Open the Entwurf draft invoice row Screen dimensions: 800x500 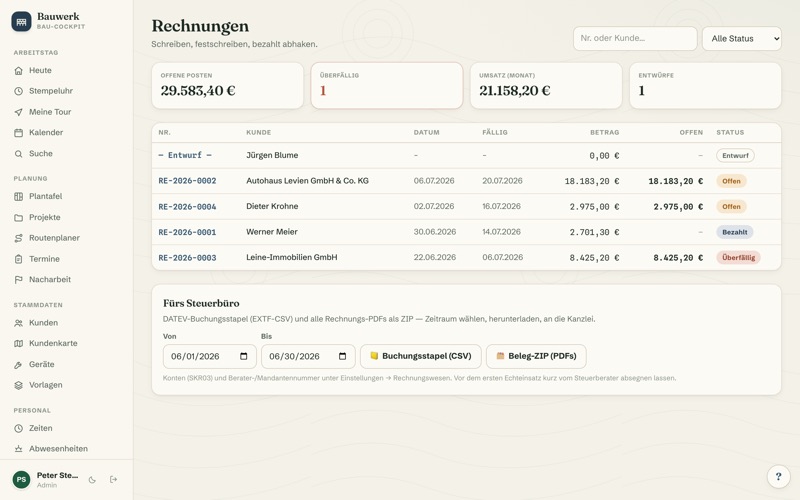(466, 156)
